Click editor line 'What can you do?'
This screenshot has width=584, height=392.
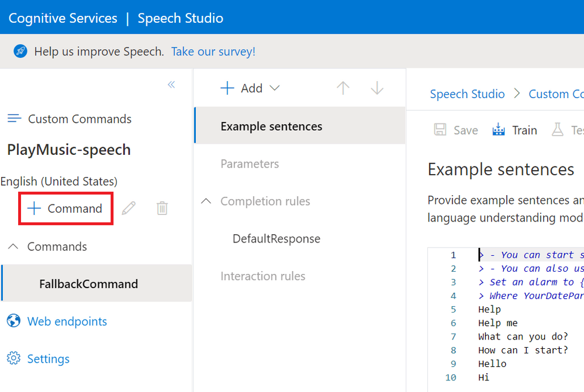(523, 337)
